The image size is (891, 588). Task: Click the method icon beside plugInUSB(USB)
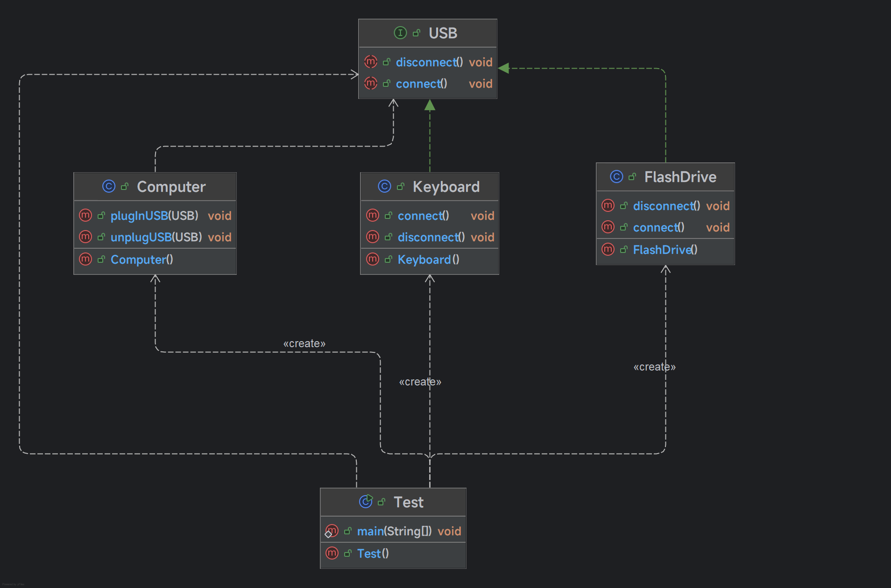[85, 216]
